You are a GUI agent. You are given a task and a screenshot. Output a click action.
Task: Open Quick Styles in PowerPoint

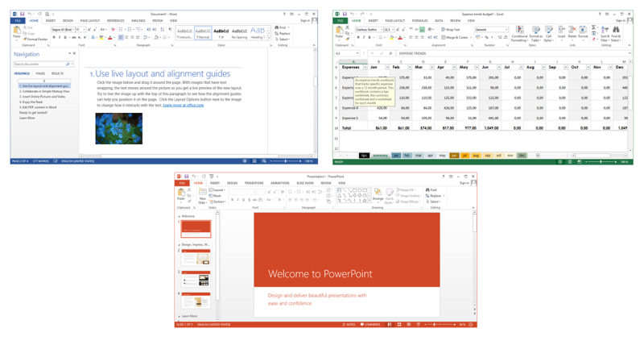389,196
